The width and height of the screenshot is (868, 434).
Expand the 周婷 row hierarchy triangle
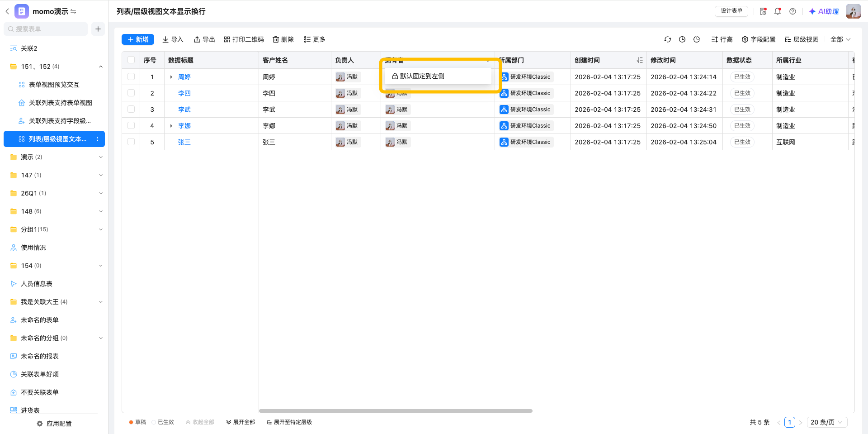(x=171, y=77)
